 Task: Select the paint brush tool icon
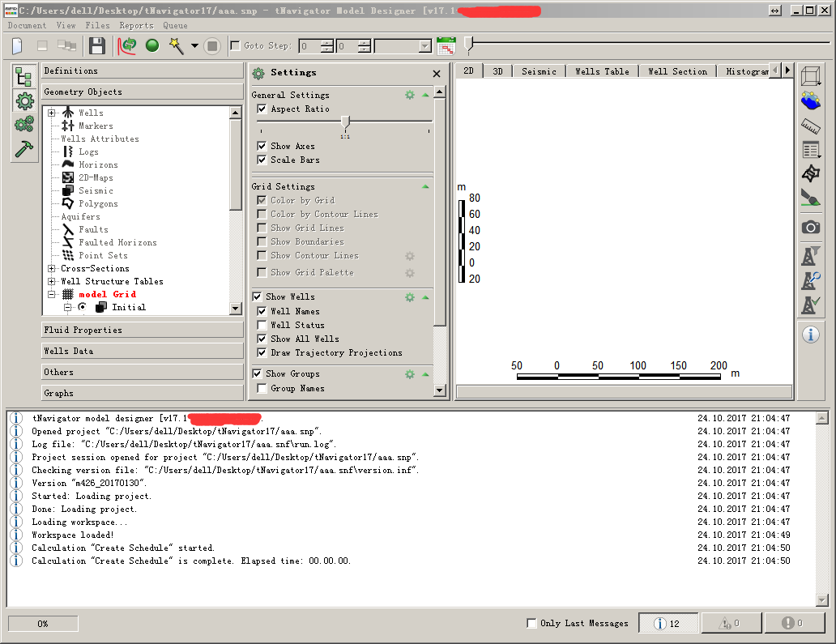(810, 198)
